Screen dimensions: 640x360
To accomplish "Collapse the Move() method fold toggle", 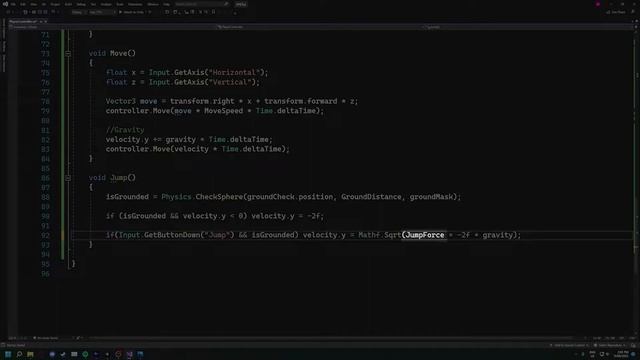I will point(68,53).
